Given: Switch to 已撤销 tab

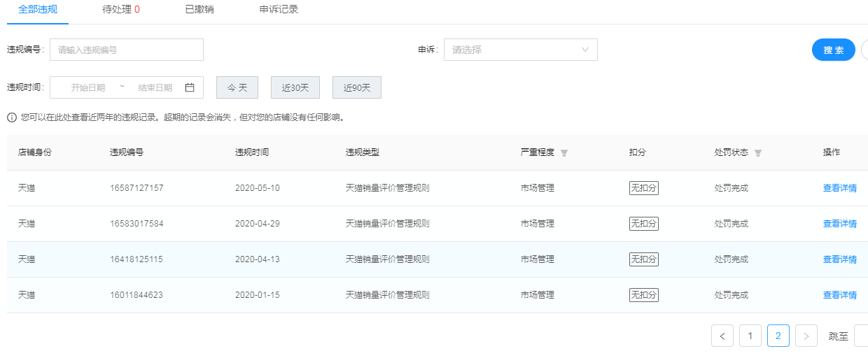Looking at the screenshot, I should pyautogui.click(x=199, y=10).
